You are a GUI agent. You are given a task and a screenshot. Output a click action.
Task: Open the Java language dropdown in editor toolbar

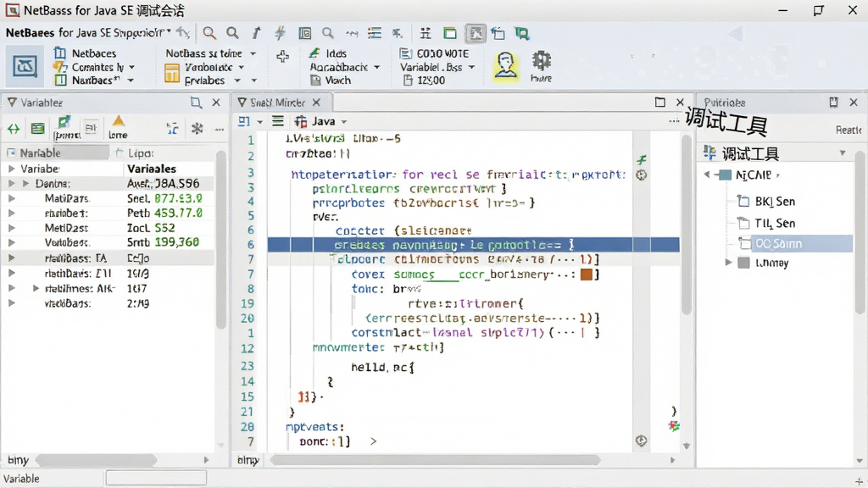tap(344, 122)
